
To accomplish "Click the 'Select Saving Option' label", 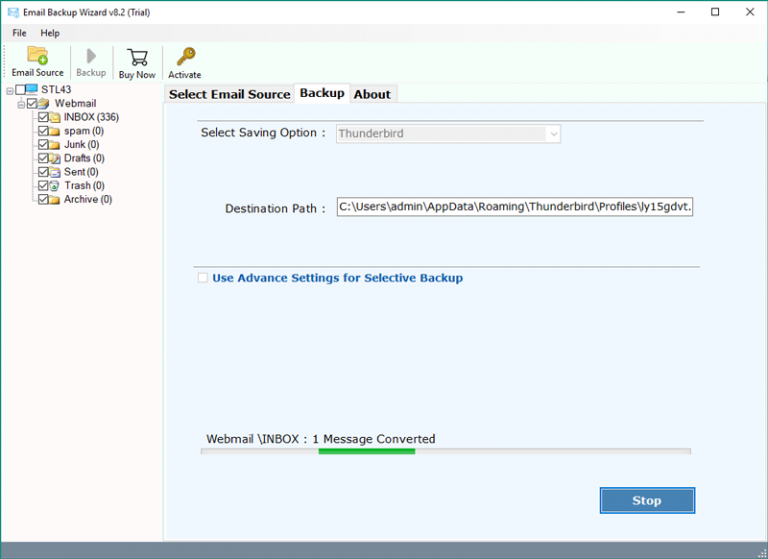I will [263, 133].
